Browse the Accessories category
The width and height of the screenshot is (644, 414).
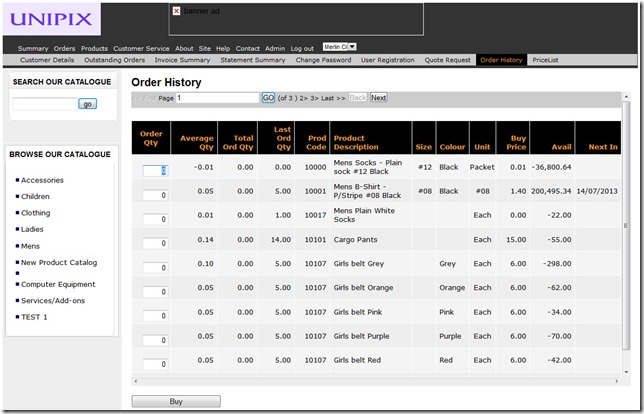coord(42,180)
